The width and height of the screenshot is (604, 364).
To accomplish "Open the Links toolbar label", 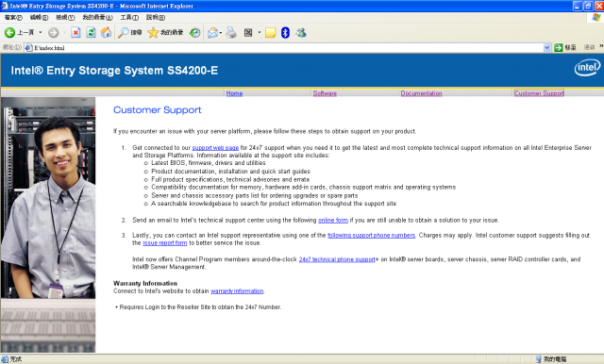I will pyautogui.click(x=589, y=47).
